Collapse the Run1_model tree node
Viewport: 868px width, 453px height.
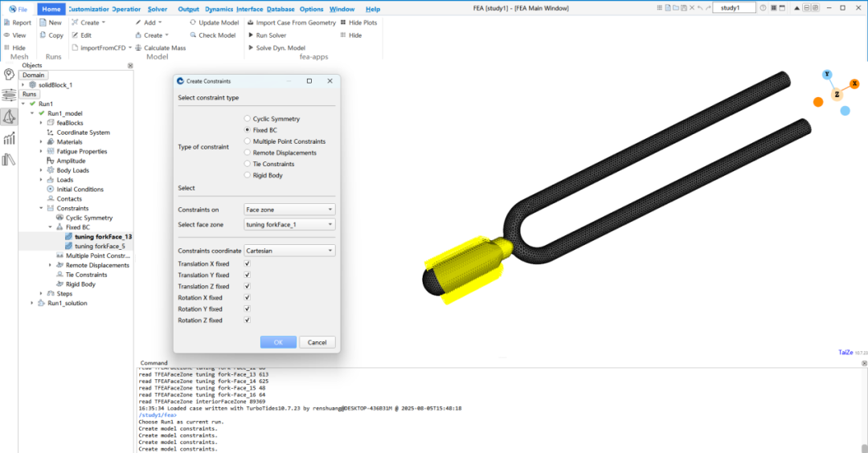[x=32, y=112]
